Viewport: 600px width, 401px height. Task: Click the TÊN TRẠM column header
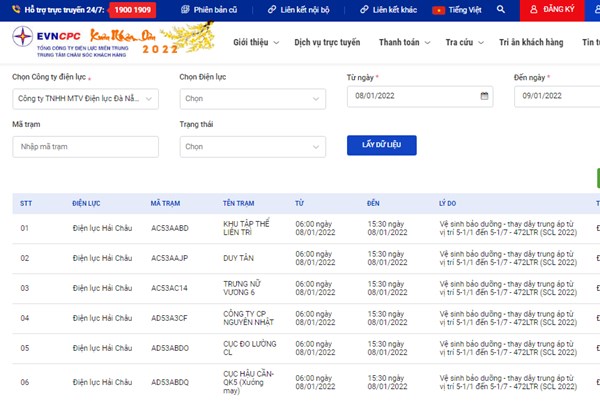tap(238, 204)
